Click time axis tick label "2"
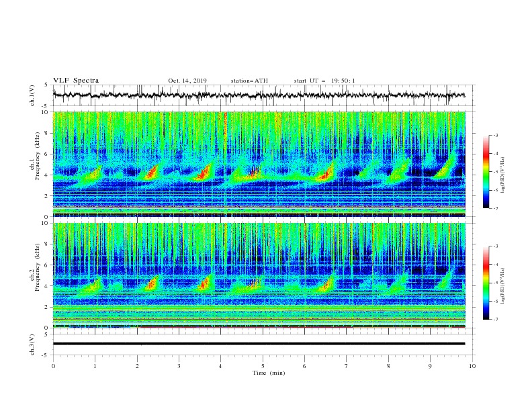The width and height of the screenshot is (532, 411). (137, 366)
